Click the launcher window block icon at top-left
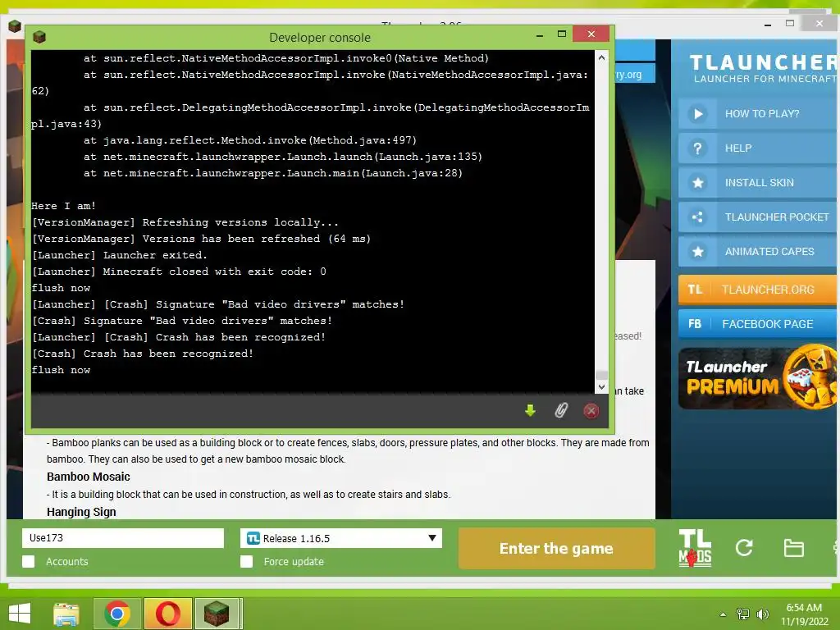840x630 pixels. (15, 25)
